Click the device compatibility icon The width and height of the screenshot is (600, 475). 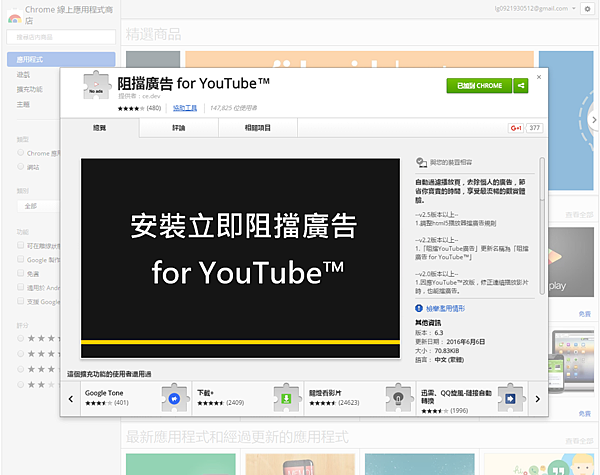tap(421, 162)
